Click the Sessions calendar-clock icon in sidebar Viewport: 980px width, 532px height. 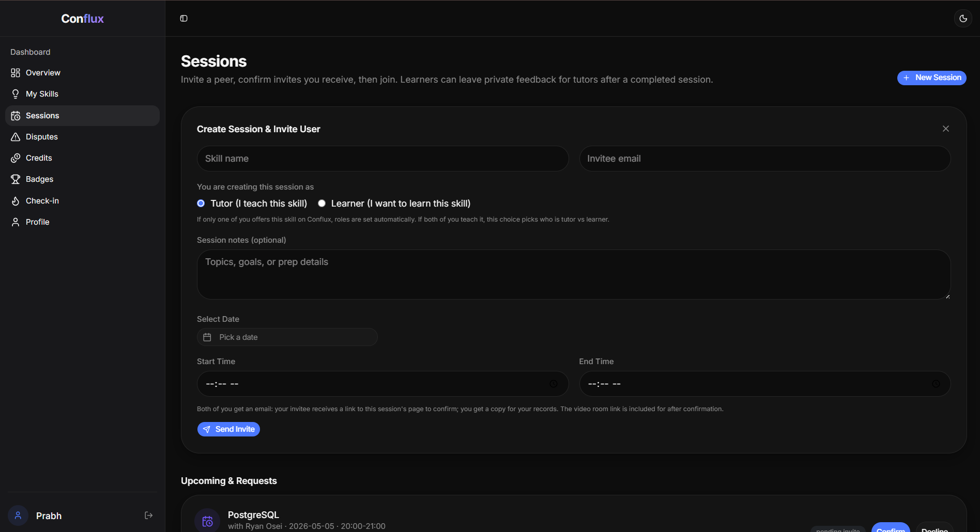[16, 116]
